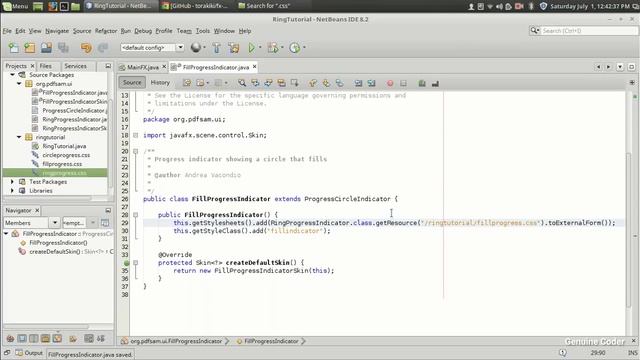Click the Open Project toolbar icon
Viewport: 640px width, 360px height.
point(46,48)
